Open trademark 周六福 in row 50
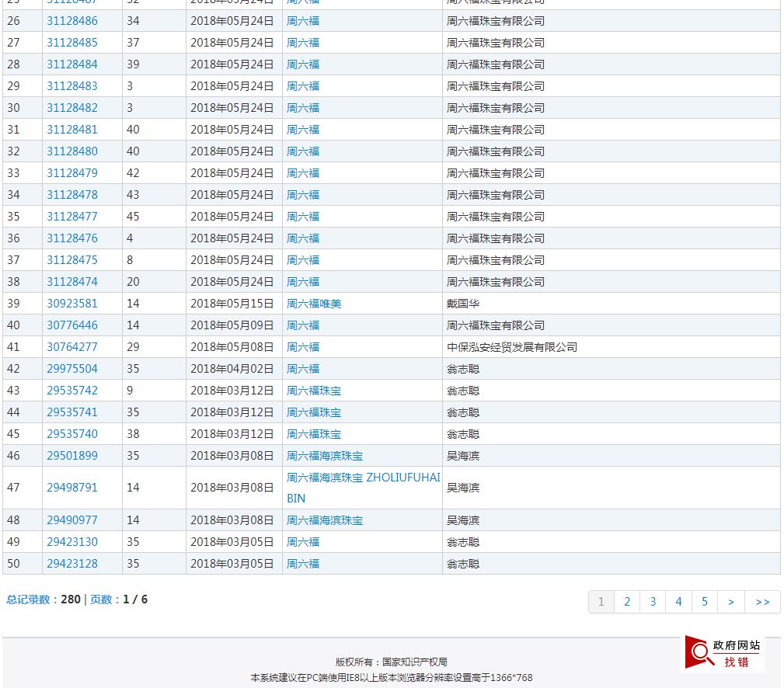This screenshot has height=688, width=784. pos(303,564)
